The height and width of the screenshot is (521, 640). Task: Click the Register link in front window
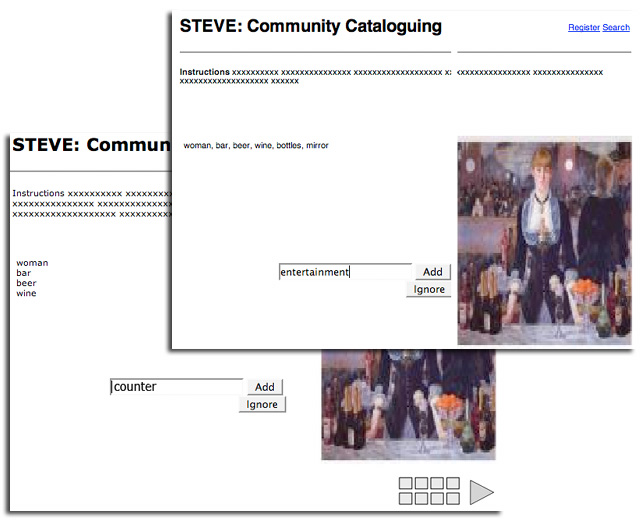(x=584, y=27)
